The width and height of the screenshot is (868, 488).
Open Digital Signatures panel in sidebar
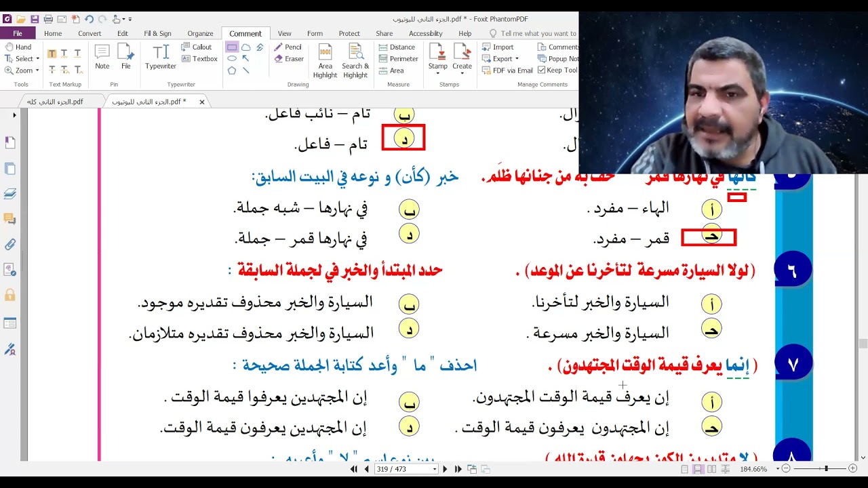10,349
